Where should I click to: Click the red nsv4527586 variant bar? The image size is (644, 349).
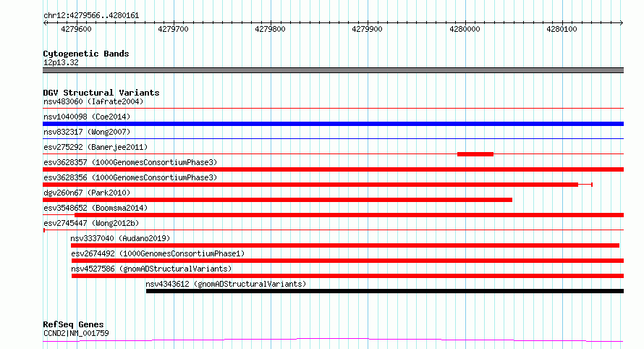tap(347, 276)
